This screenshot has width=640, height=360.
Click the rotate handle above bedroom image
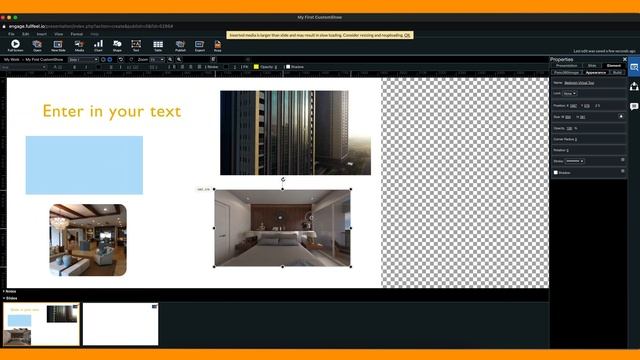click(x=283, y=180)
